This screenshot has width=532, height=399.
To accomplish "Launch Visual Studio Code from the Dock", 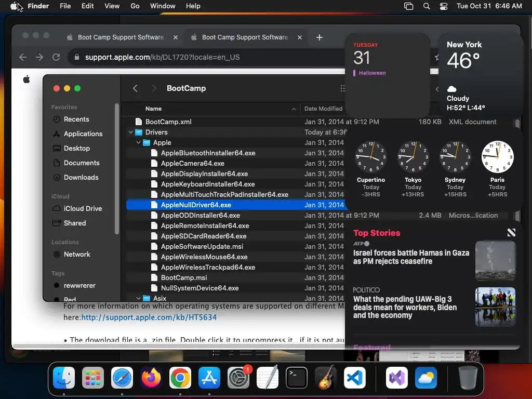I will tap(355, 378).
